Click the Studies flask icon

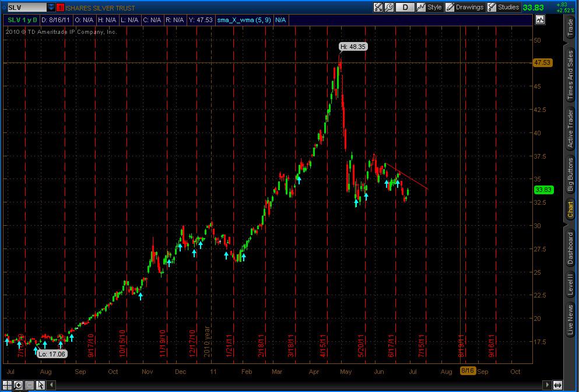pyautogui.click(x=492, y=8)
